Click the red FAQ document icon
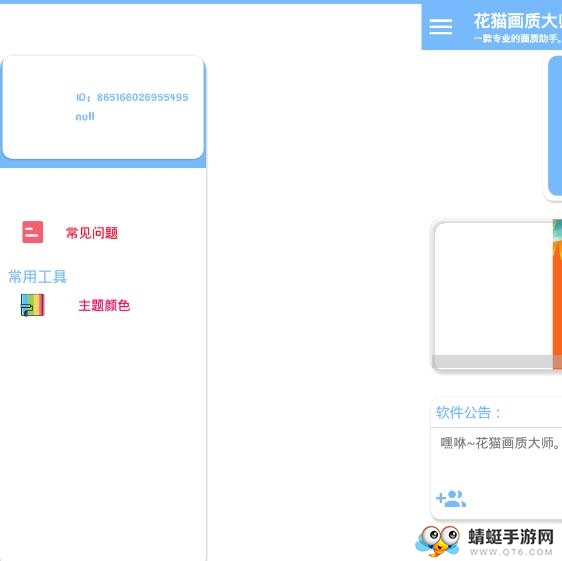 pyautogui.click(x=33, y=232)
